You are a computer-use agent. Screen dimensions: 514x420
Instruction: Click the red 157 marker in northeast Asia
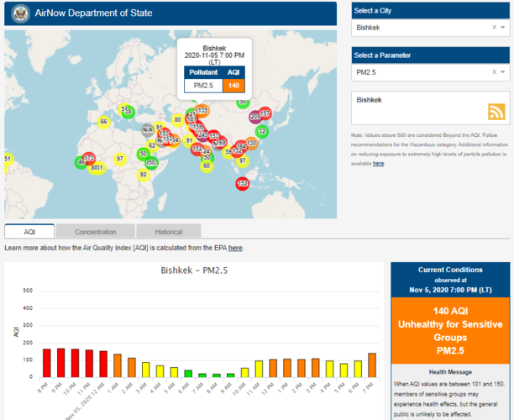pos(265,113)
